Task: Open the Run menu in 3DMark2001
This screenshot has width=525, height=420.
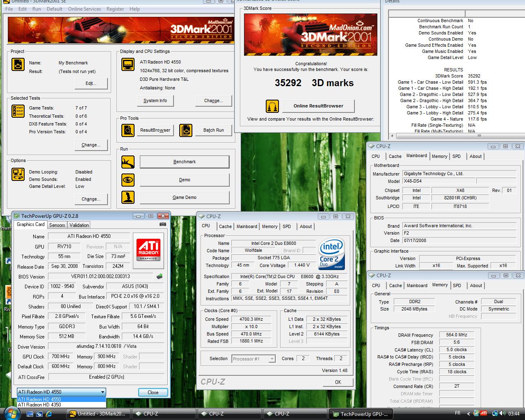Action: click(x=37, y=9)
